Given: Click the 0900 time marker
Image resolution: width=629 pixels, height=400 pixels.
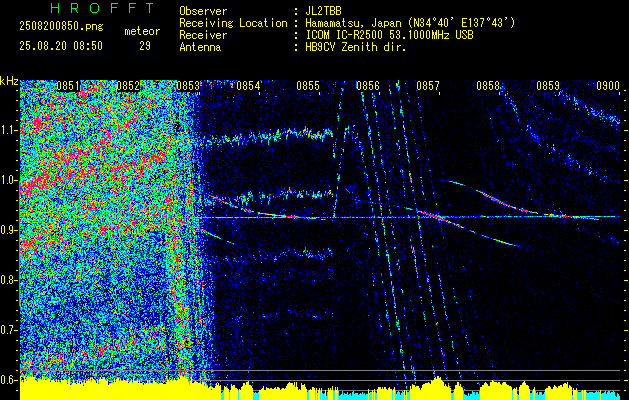Looking at the screenshot, I should 608,85.
